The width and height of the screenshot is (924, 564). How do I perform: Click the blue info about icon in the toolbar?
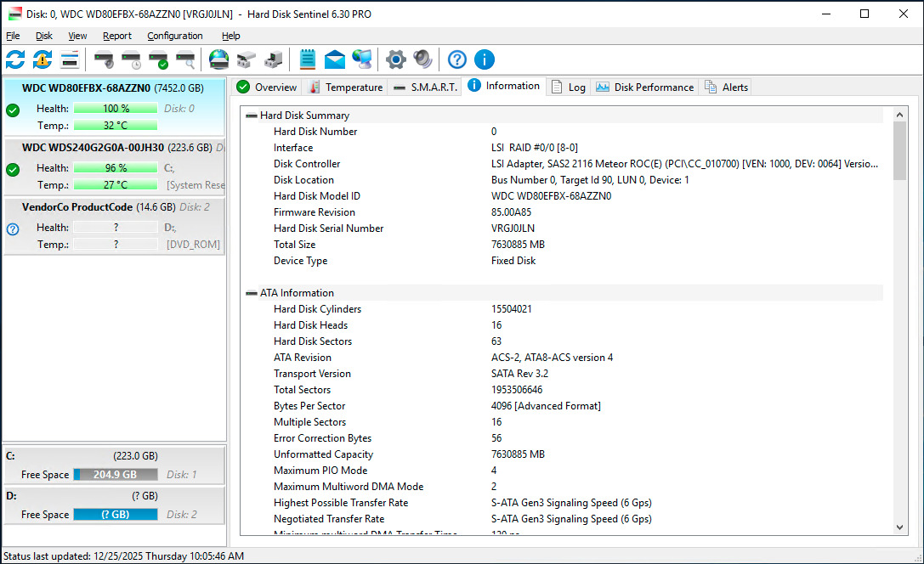click(485, 59)
